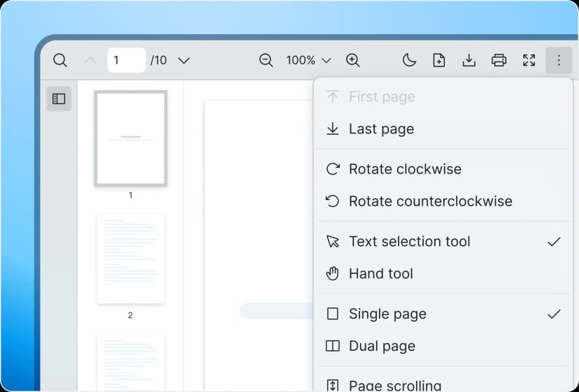
Task: Choose Rotate counterclockwise menu item
Action: coord(443,201)
